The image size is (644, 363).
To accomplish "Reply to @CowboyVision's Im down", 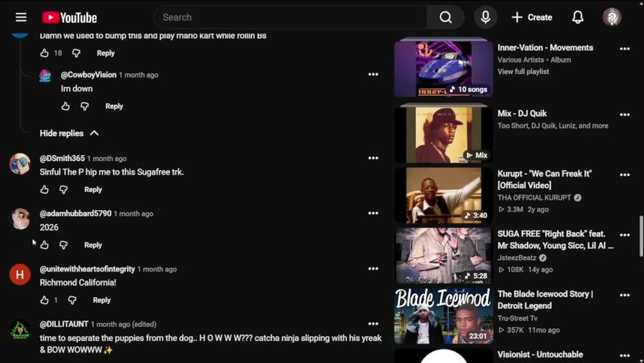I will point(114,106).
